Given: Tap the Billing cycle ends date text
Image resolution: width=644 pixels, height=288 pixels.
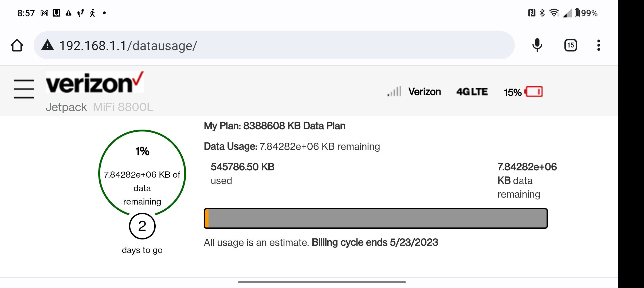Looking at the screenshot, I should click(x=375, y=242).
